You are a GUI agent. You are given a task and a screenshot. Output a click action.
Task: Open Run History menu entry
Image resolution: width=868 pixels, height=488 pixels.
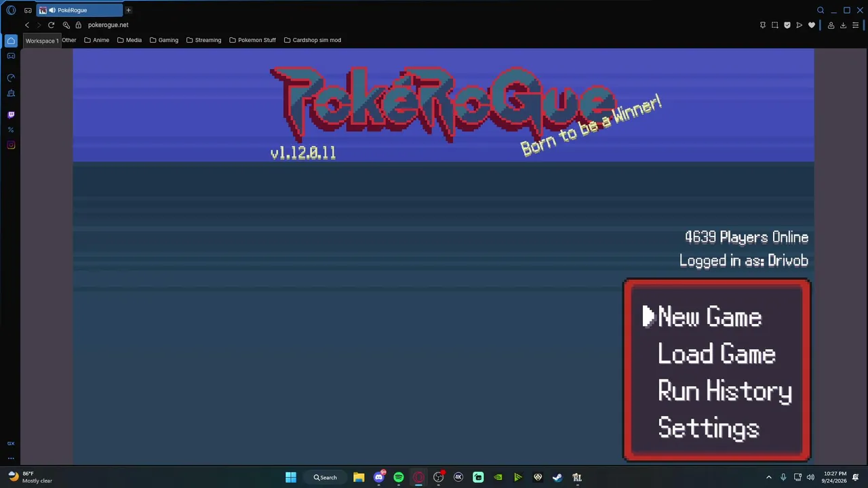(x=725, y=392)
